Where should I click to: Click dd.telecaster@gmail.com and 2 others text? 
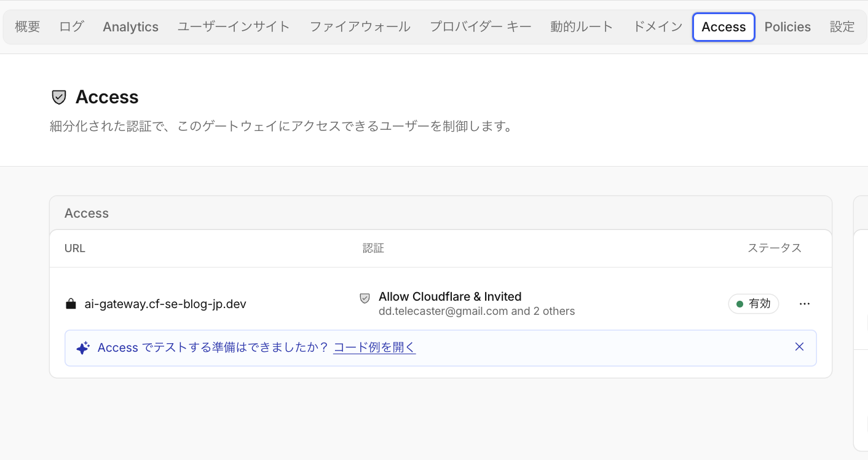click(477, 311)
